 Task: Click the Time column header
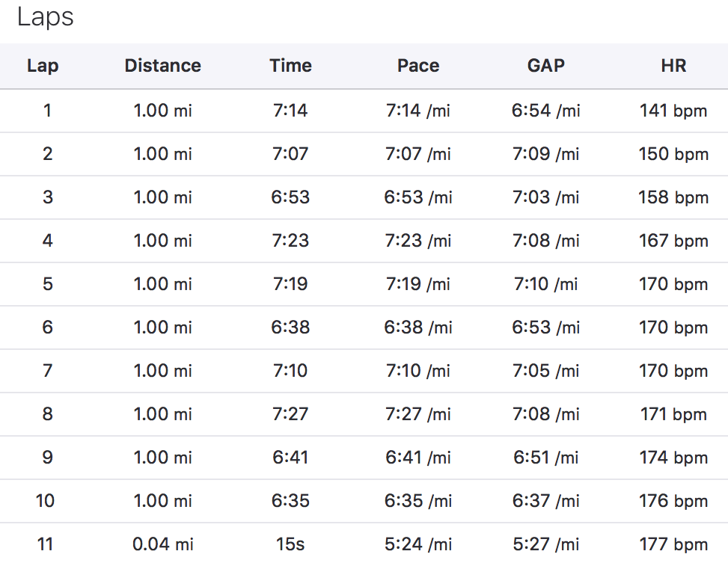pos(290,66)
